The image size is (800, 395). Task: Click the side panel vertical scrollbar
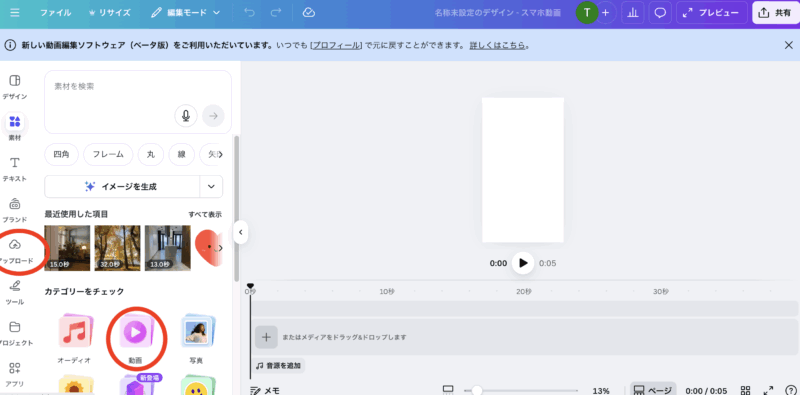tap(236, 208)
